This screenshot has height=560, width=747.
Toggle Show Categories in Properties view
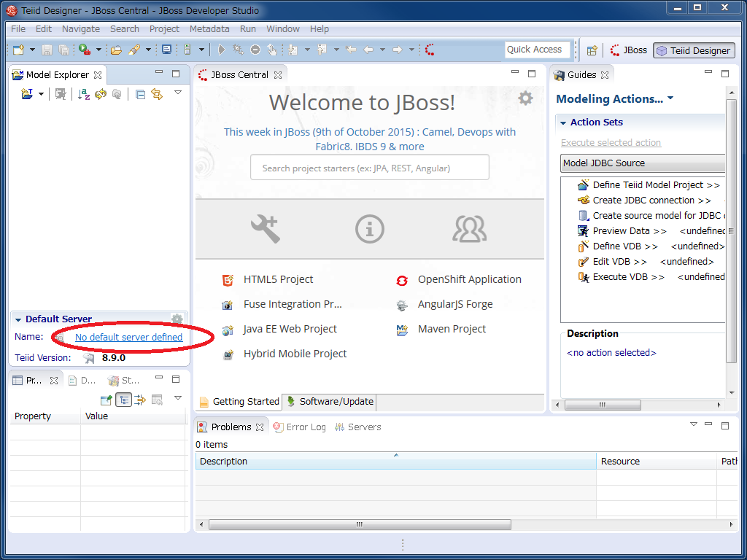tap(124, 400)
